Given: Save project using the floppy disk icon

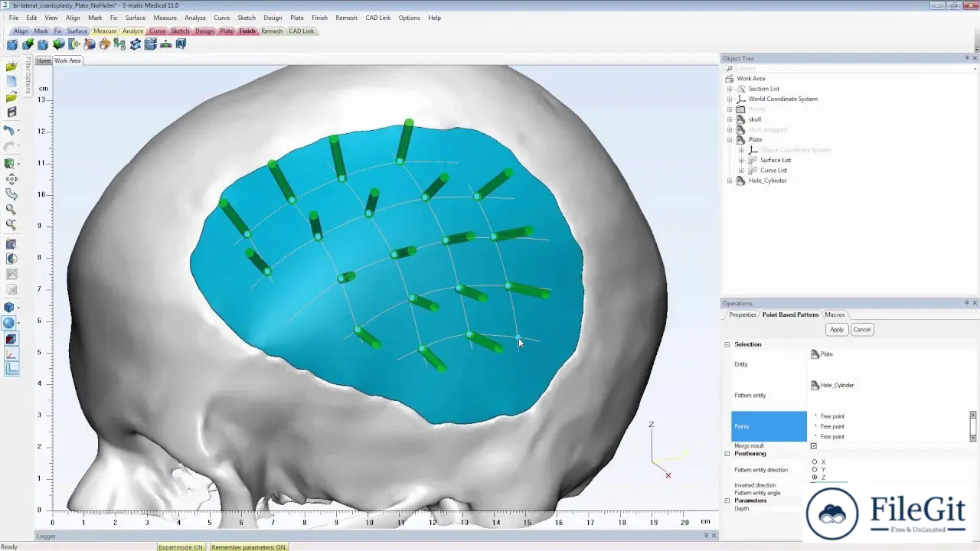Looking at the screenshot, I should (11, 112).
